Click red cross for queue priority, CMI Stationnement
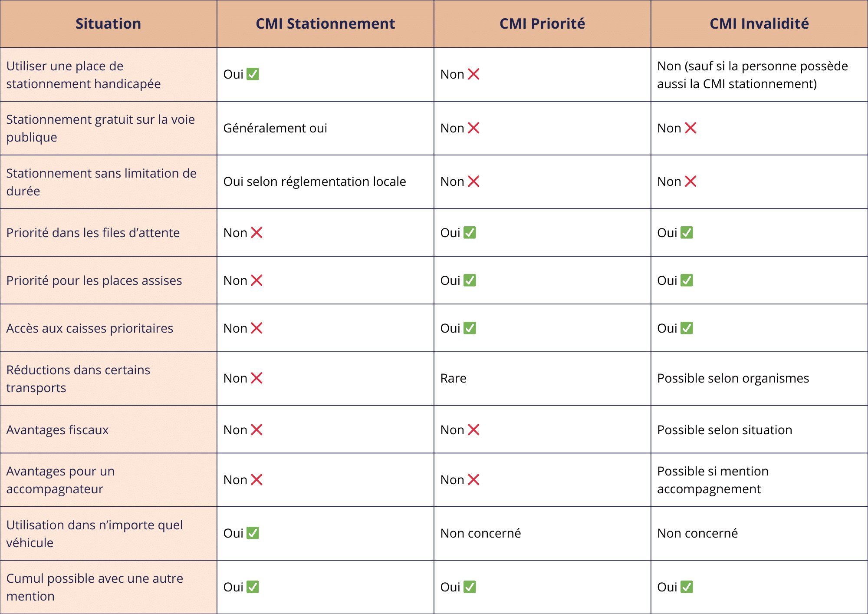Image resolution: width=868 pixels, height=614 pixels. [256, 233]
